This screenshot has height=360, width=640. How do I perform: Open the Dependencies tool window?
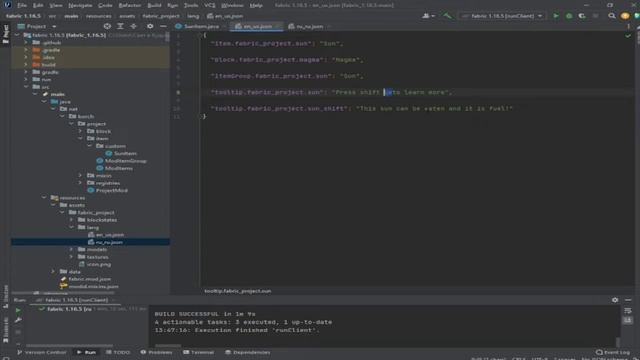pyautogui.click(x=247, y=352)
